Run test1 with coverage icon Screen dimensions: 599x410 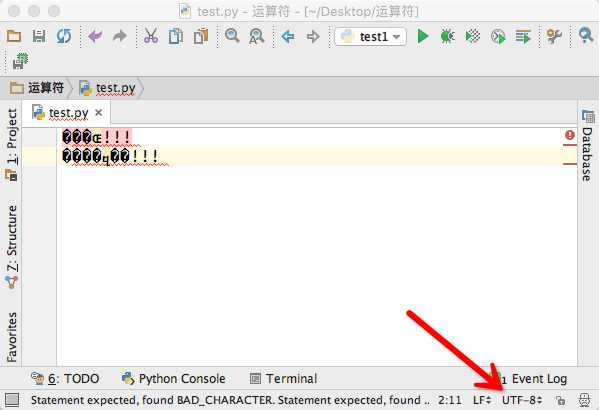pyautogui.click(x=473, y=36)
